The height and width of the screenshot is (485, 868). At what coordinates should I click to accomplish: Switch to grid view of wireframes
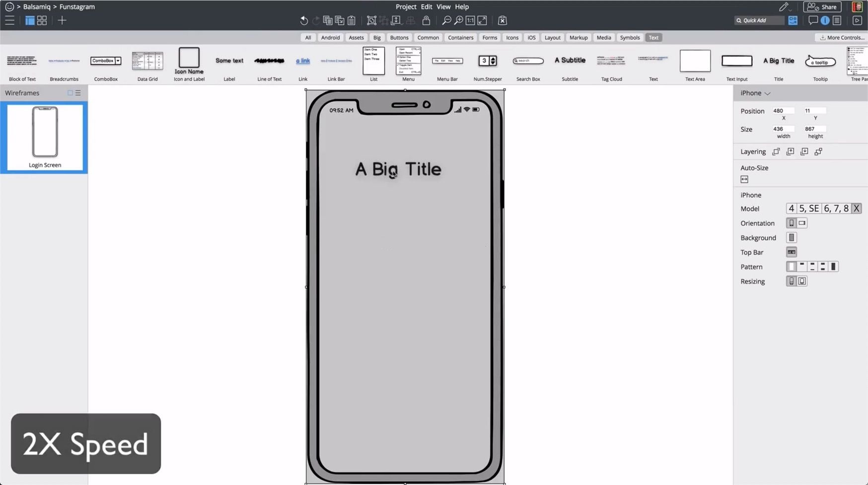(42, 20)
